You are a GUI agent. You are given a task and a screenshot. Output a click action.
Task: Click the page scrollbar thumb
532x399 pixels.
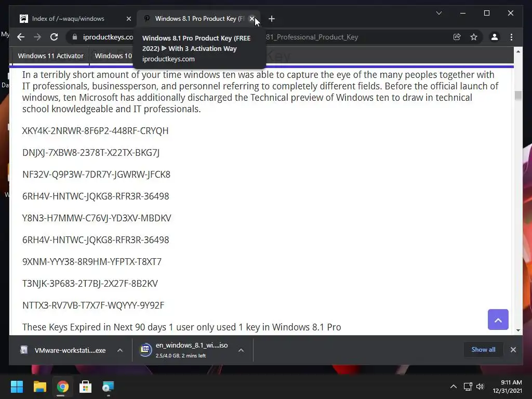coord(518,96)
